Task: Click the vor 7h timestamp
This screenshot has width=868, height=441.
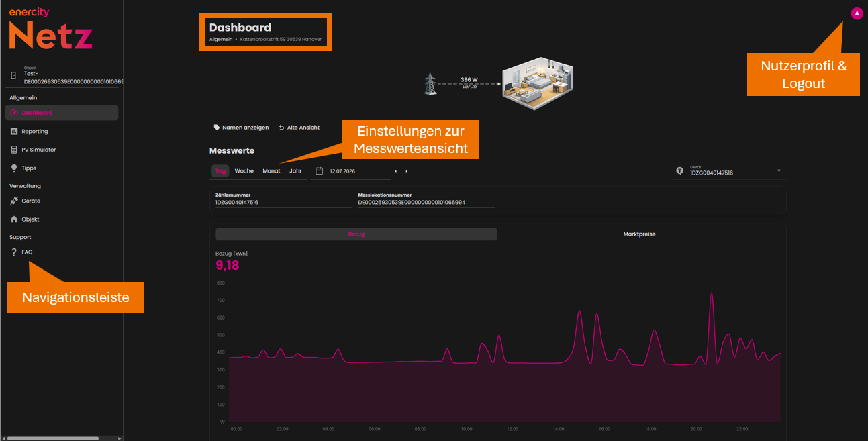Action: [x=469, y=87]
